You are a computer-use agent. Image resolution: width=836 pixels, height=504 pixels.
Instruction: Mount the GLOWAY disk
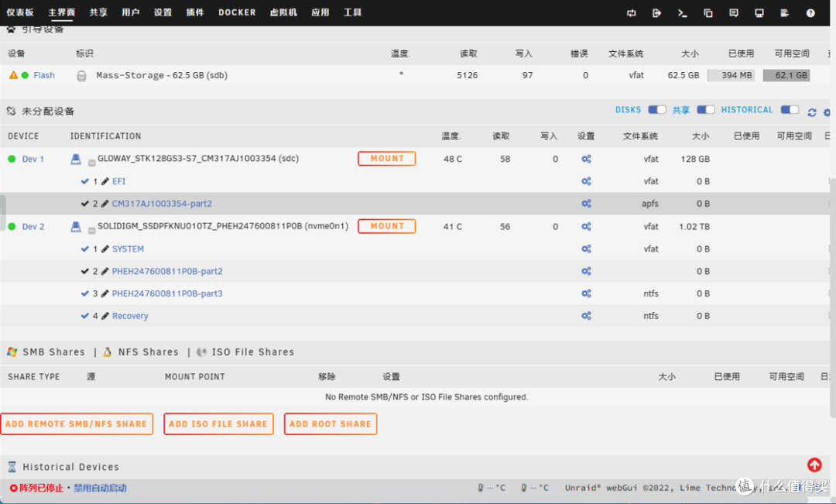387,159
